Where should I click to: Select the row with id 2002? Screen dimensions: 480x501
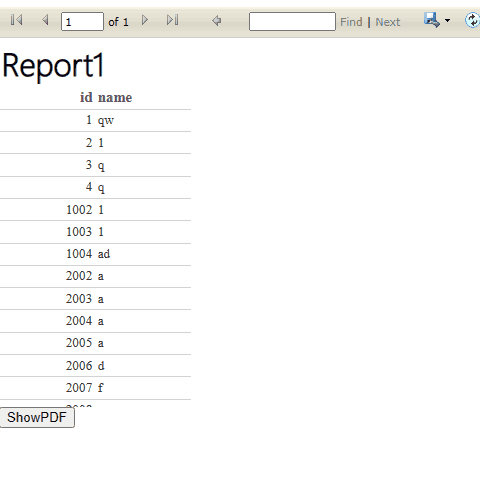click(95, 276)
